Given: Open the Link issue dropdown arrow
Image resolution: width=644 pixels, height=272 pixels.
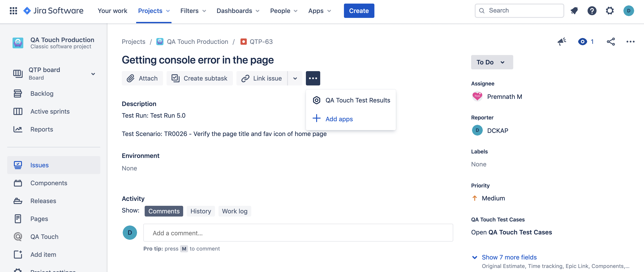Looking at the screenshot, I should [x=295, y=78].
